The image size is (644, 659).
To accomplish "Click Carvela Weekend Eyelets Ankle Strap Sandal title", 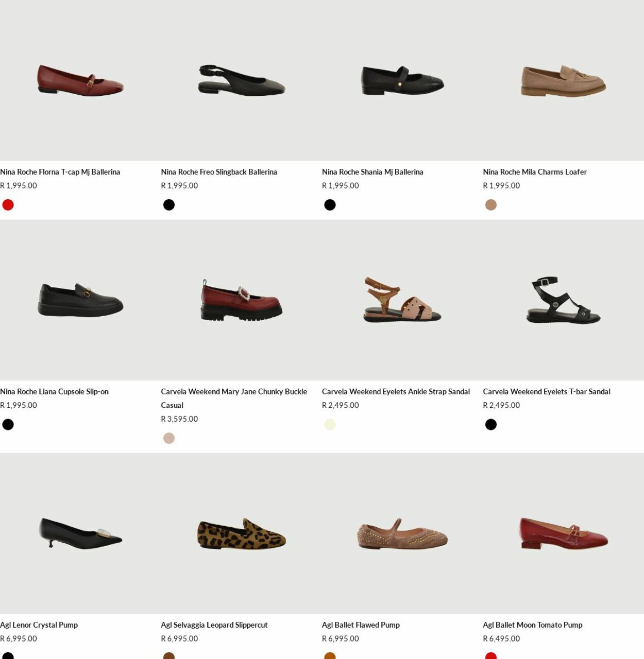I will 396,392.
